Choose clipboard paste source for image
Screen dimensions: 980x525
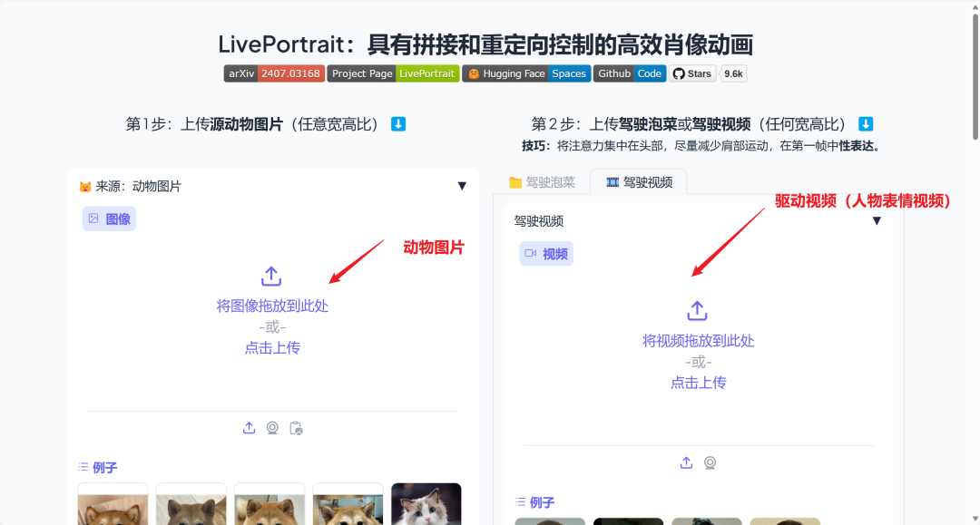pos(296,428)
